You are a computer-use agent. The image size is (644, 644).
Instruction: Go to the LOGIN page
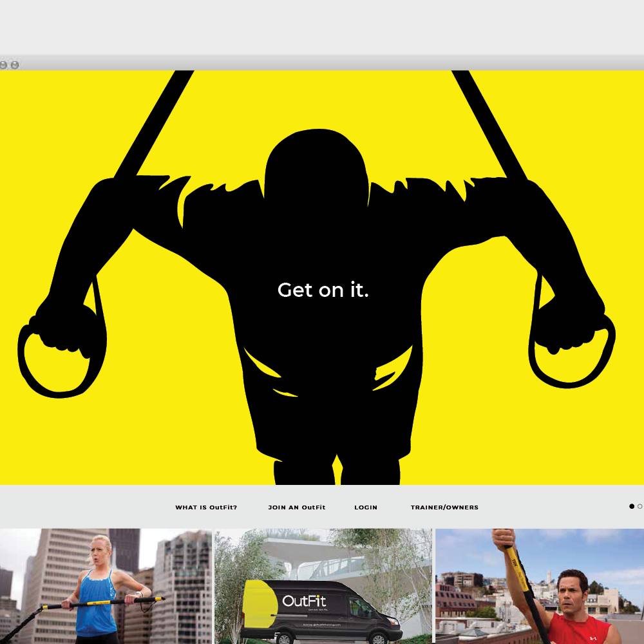(366, 507)
